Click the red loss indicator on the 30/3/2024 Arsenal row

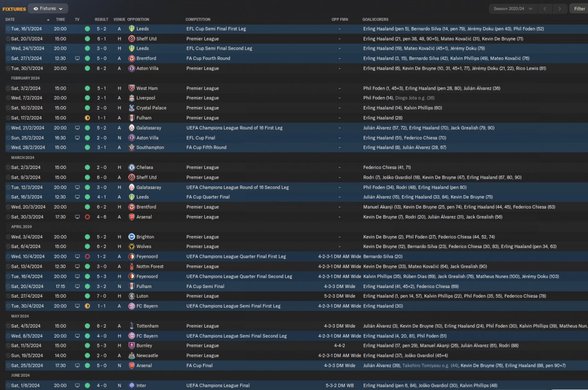[87, 217]
